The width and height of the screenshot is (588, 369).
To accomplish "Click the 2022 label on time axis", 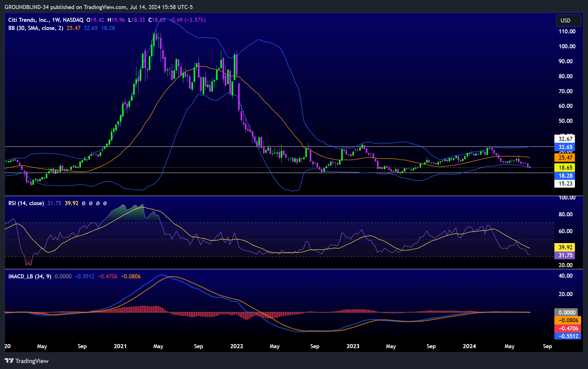I will pyautogui.click(x=237, y=346).
